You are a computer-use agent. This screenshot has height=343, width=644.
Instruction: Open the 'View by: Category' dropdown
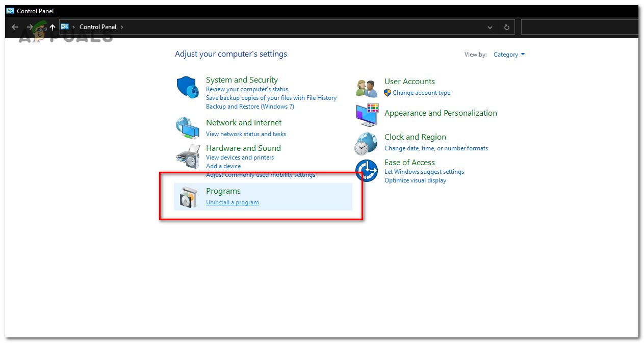click(508, 54)
